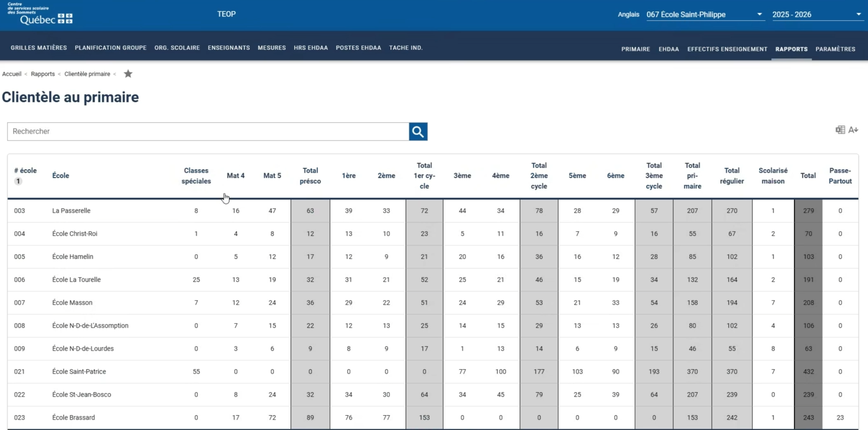
Task: Sort by Scolarisé maison column header
Action: (x=773, y=176)
